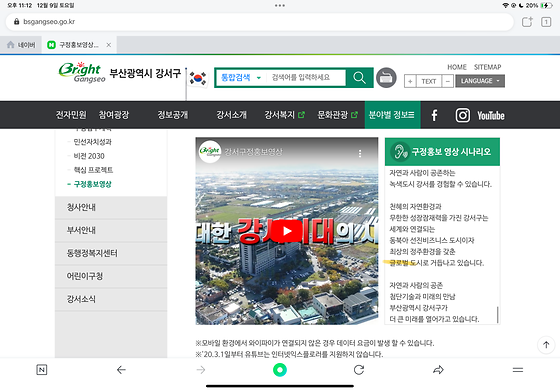Play the 강서구정홍보영상 YouTube video

287,231
